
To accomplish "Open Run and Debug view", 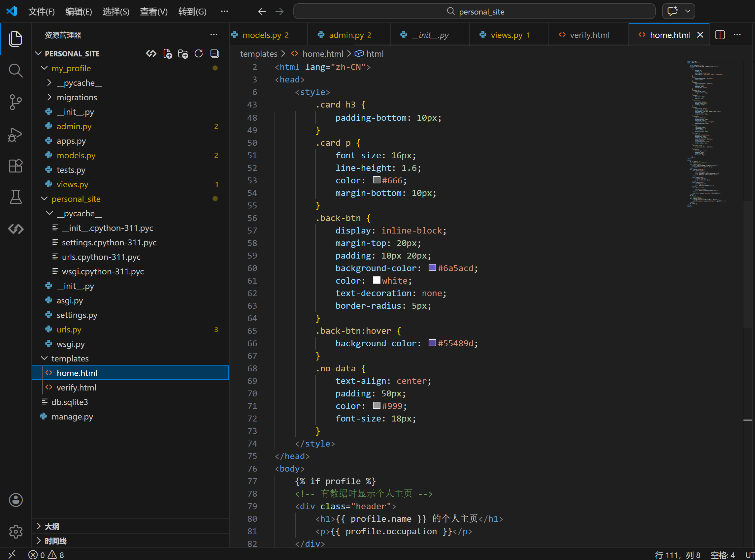I will click(x=15, y=134).
